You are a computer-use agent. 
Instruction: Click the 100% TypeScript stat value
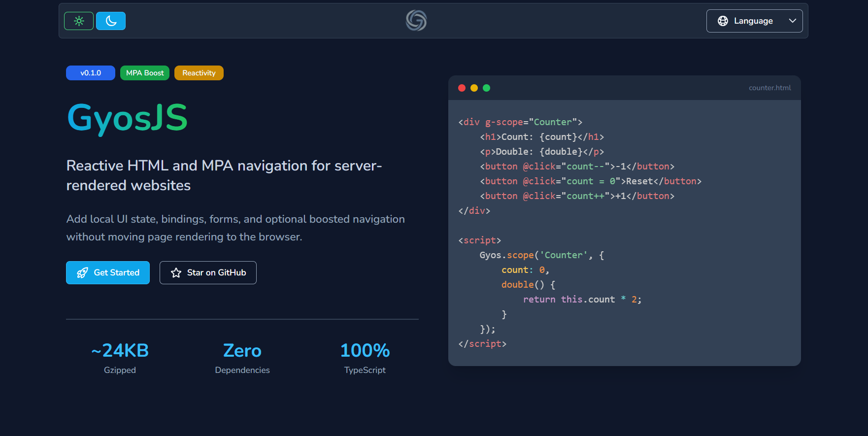tap(365, 350)
